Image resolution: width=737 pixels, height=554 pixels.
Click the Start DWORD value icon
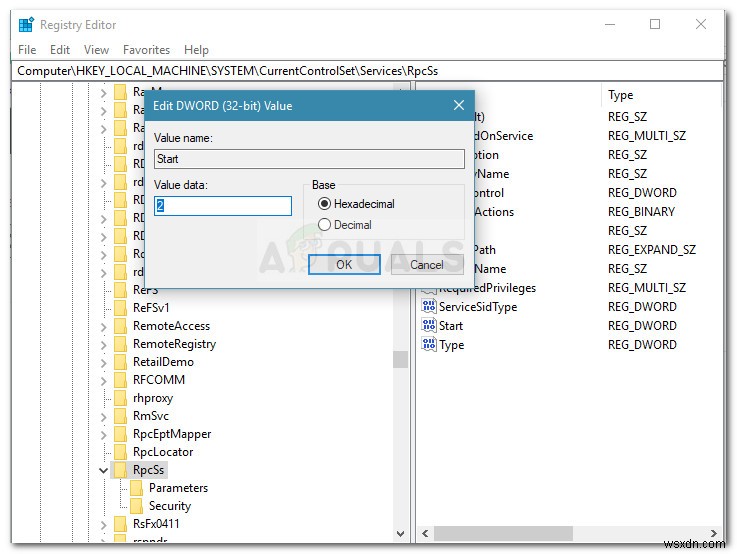point(429,325)
